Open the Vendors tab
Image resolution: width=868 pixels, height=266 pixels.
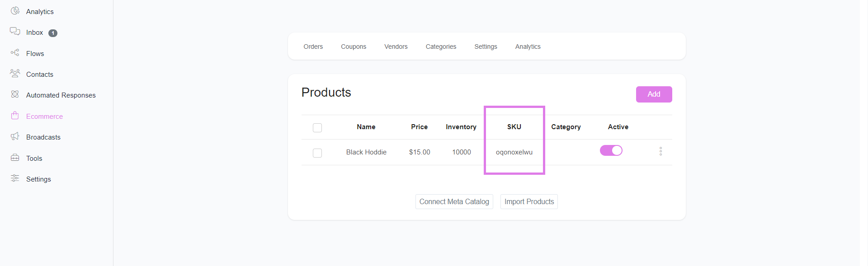(396, 47)
